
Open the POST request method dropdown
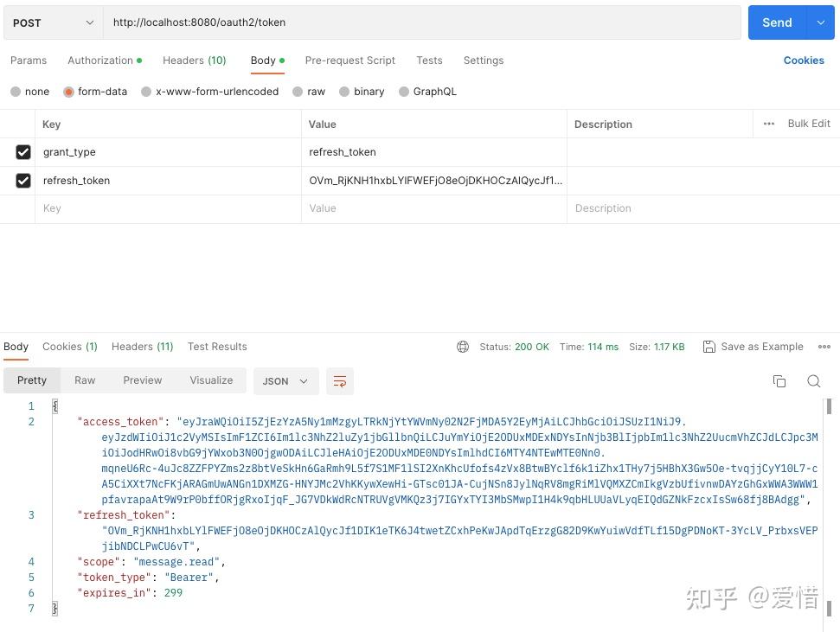52,22
